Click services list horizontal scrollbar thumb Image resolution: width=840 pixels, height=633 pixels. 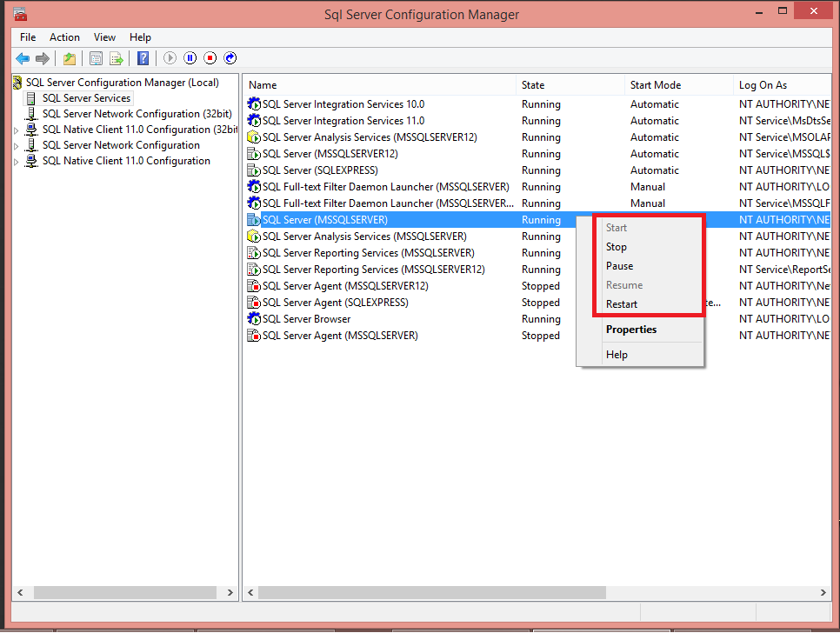coord(432,592)
